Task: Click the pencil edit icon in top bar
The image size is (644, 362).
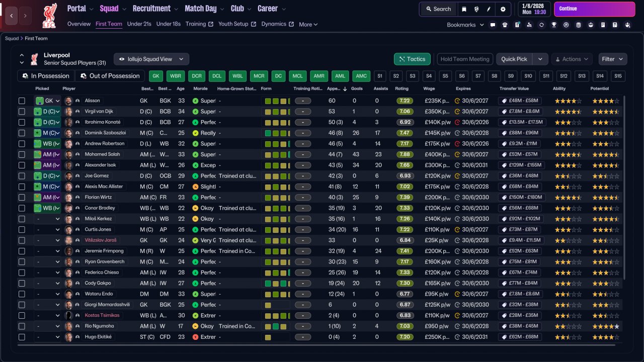Action: [489, 9]
